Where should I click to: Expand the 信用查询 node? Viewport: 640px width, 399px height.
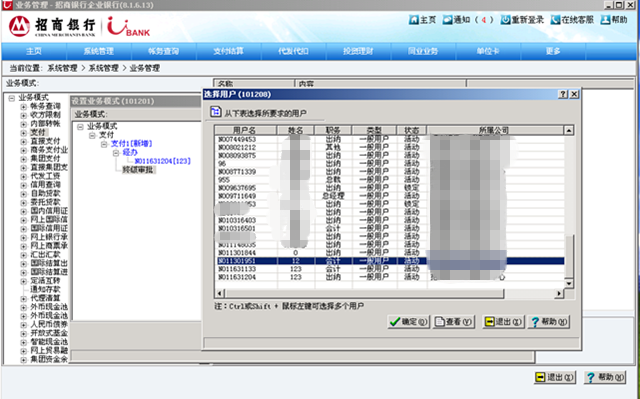[x=23, y=185]
